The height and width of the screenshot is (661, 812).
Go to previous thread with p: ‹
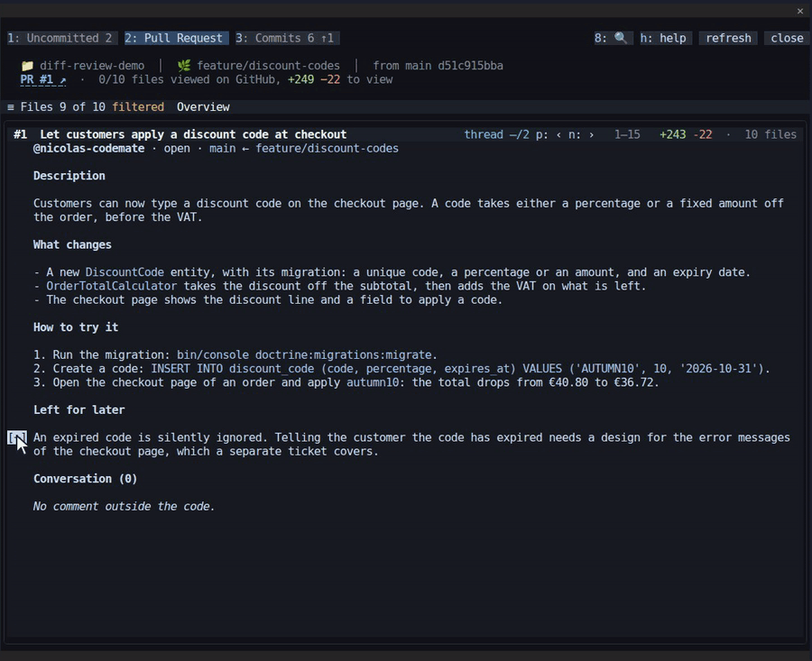click(x=548, y=134)
